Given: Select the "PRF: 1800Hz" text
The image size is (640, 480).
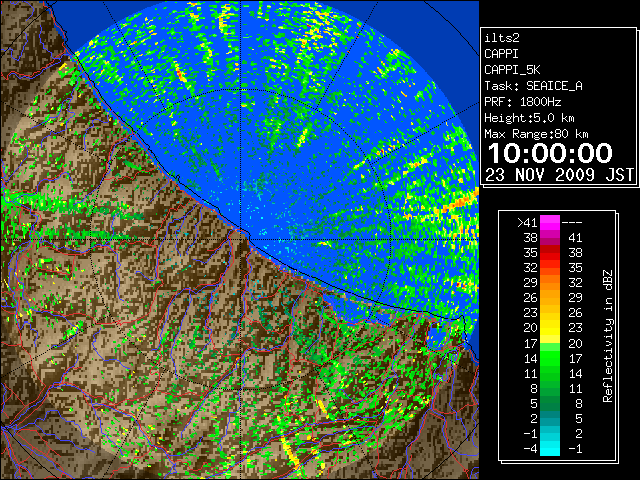Looking at the screenshot, I should [x=522, y=102].
